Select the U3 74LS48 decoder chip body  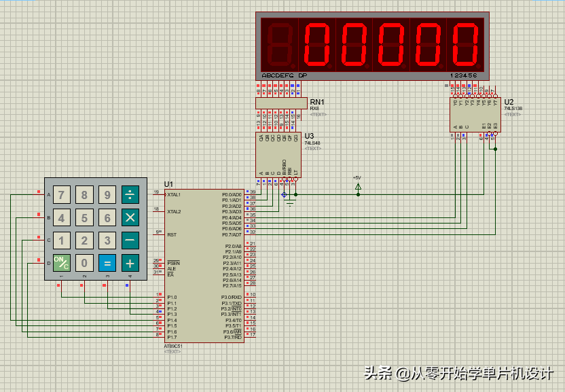click(278, 155)
